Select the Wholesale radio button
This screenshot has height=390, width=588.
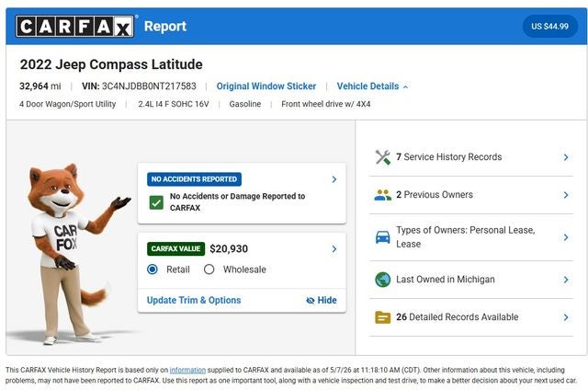[209, 270]
